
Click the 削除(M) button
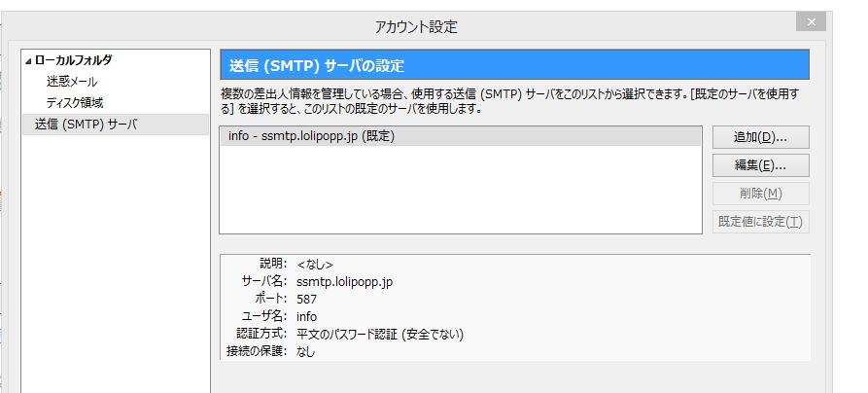pos(760,193)
